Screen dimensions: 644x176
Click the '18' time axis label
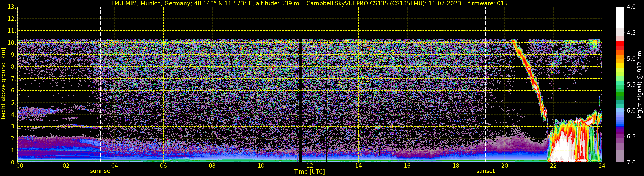click(456, 166)
